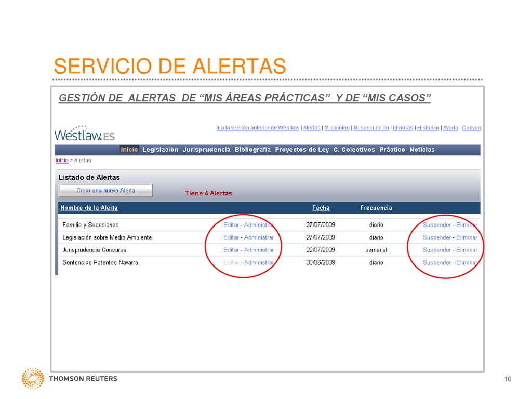Click Editar for Legislación sobre Medio Ambiente
532x399 pixels.
pyautogui.click(x=231, y=237)
